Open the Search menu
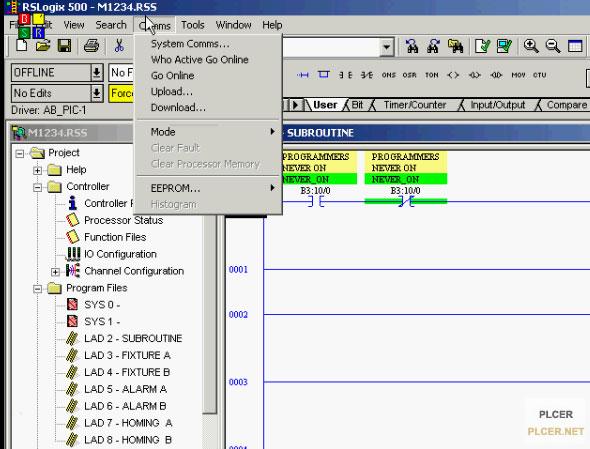The image size is (590, 449). [x=111, y=25]
